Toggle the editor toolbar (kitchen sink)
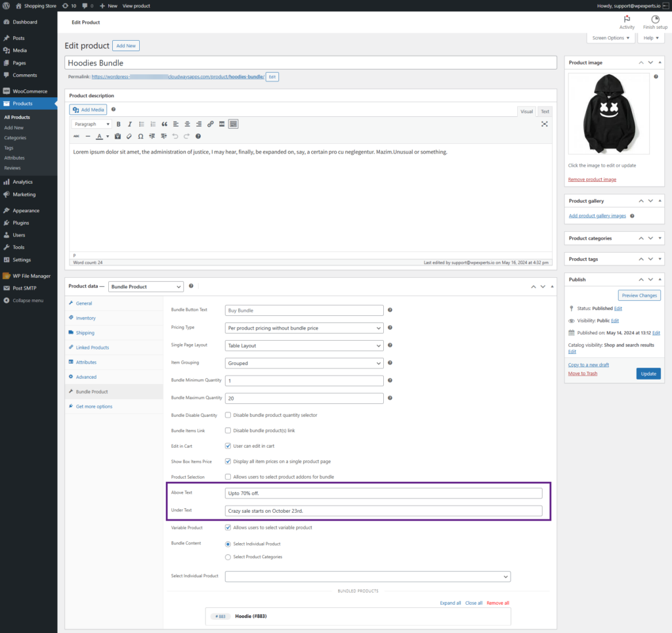Screen dimensions: 672x633 pyautogui.click(x=233, y=124)
